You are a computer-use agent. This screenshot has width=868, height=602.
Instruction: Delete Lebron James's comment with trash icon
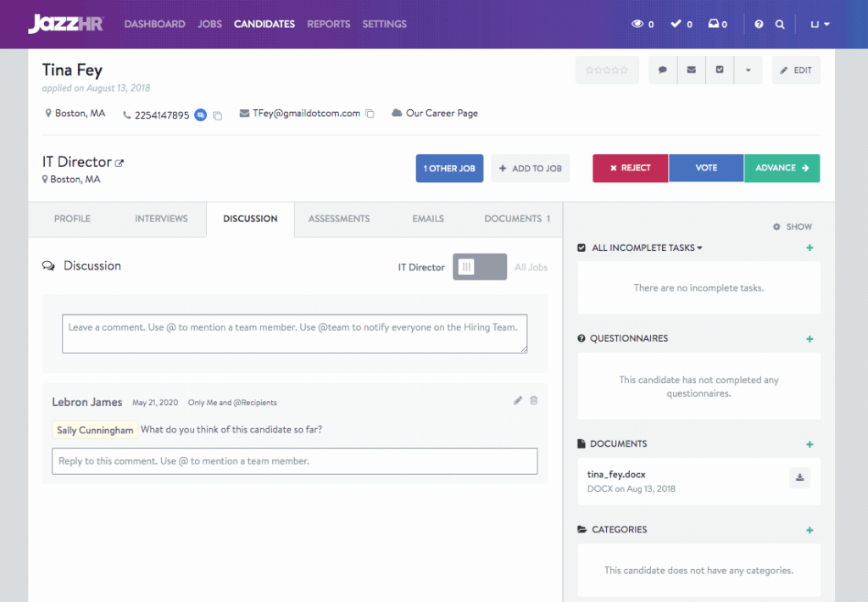pyautogui.click(x=534, y=401)
